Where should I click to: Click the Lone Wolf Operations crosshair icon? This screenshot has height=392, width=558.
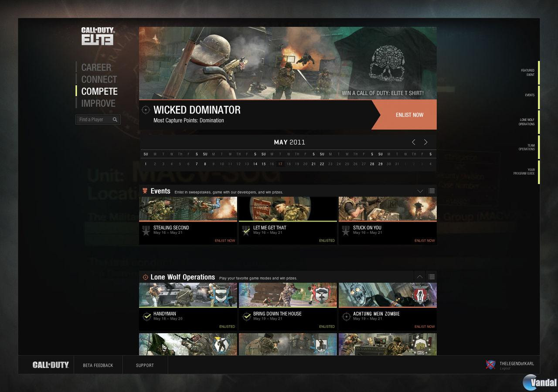point(146,277)
